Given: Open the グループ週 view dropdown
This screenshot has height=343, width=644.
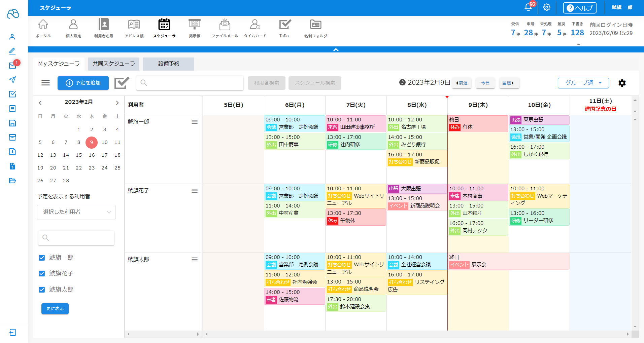Looking at the screenshot, I should click(x=583, y=83).
